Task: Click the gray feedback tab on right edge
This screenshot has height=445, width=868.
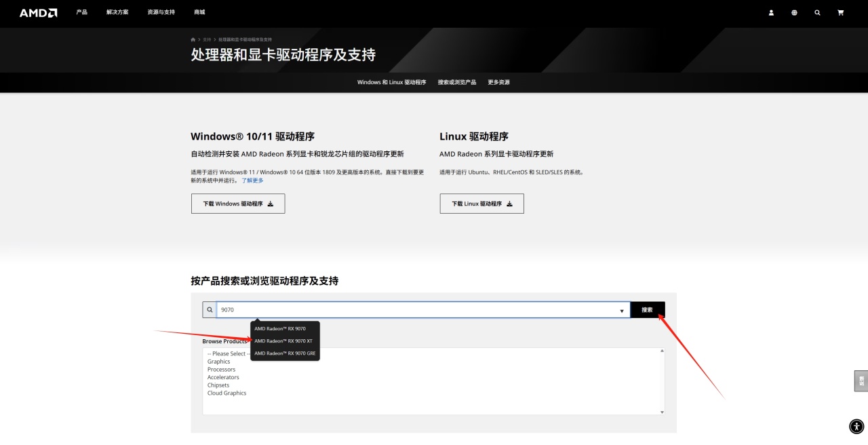Action: tap(861, 381)
